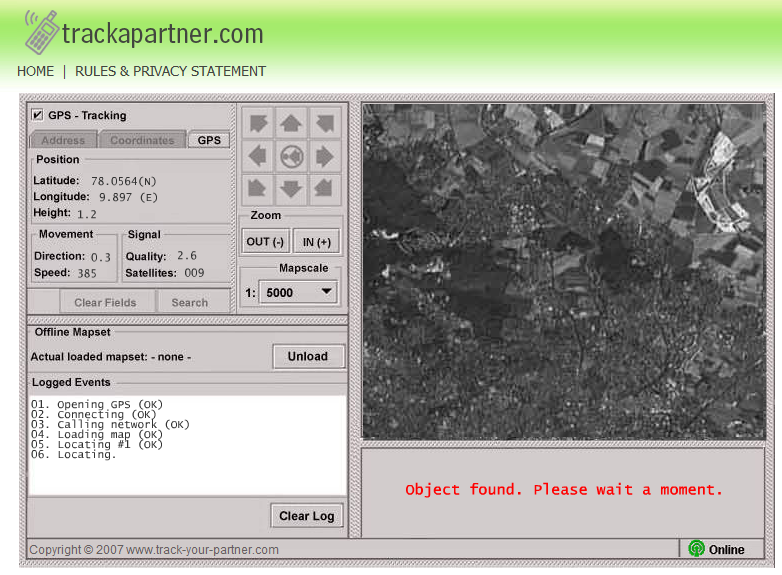This screenshot has height=575, width=782.
Task: Pan map down-right with the southeast arrow
Action: point(325,189)
